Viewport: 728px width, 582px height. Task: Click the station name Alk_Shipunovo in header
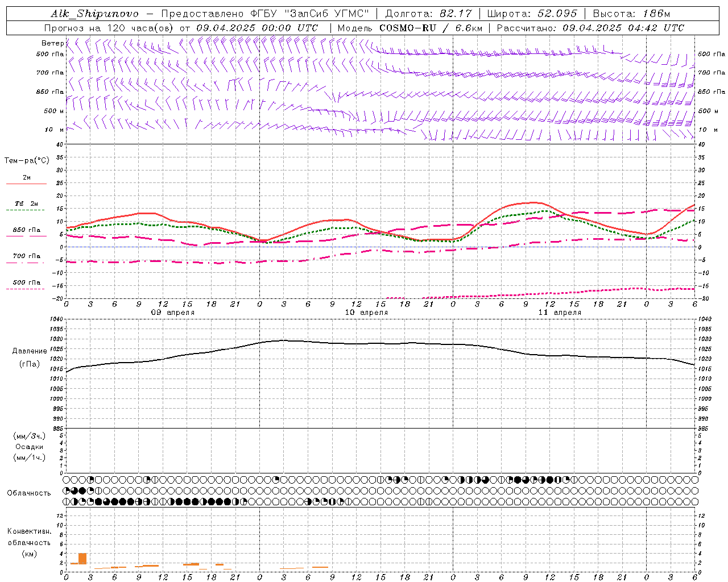point(94,14)
